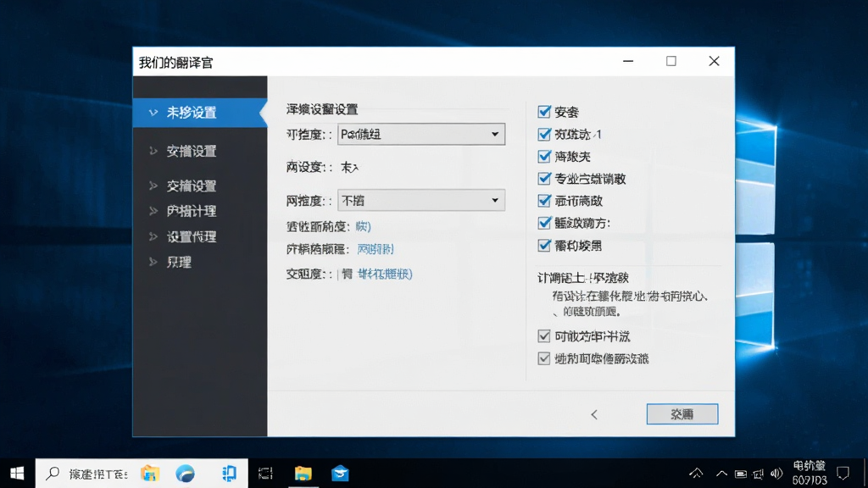
Task: Open the dropdown whose value starts with 不
Action: tap(421, 200)
